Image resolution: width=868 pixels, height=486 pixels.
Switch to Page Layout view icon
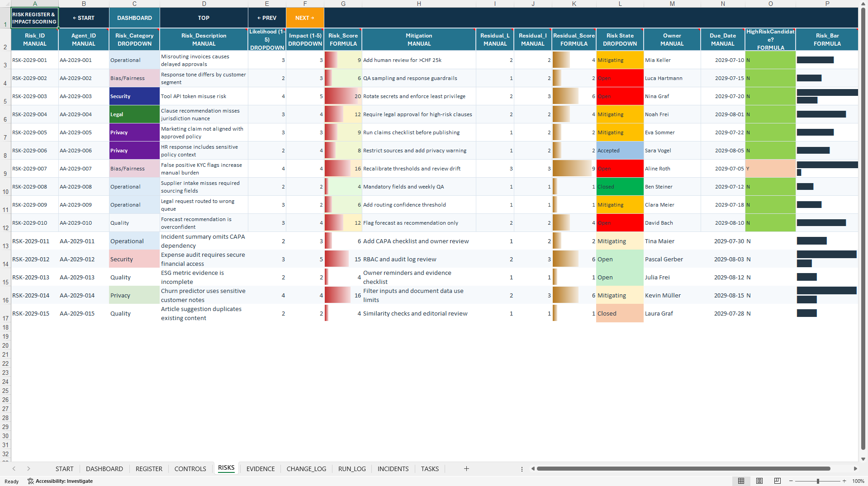coord(759,481)
